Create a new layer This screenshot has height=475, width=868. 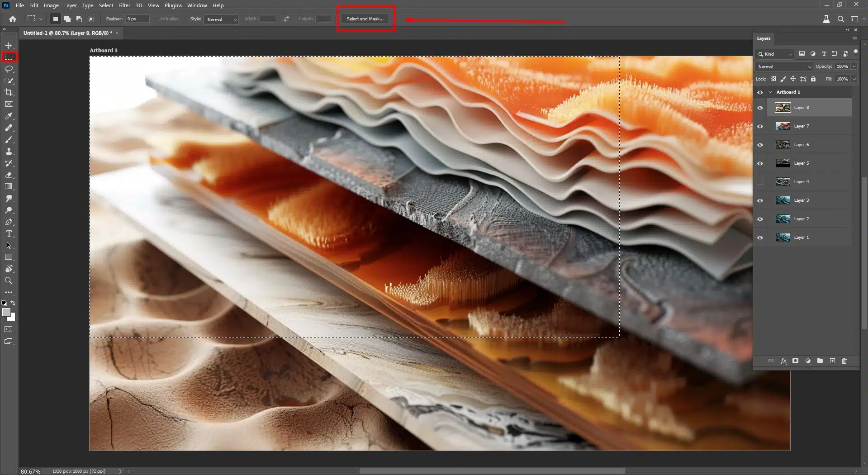(832, 361)
